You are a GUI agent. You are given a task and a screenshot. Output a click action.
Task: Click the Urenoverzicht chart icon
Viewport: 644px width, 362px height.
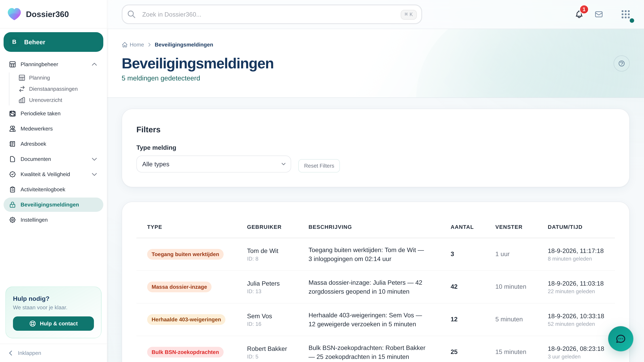pyautogui.click(x=22, y=100)
